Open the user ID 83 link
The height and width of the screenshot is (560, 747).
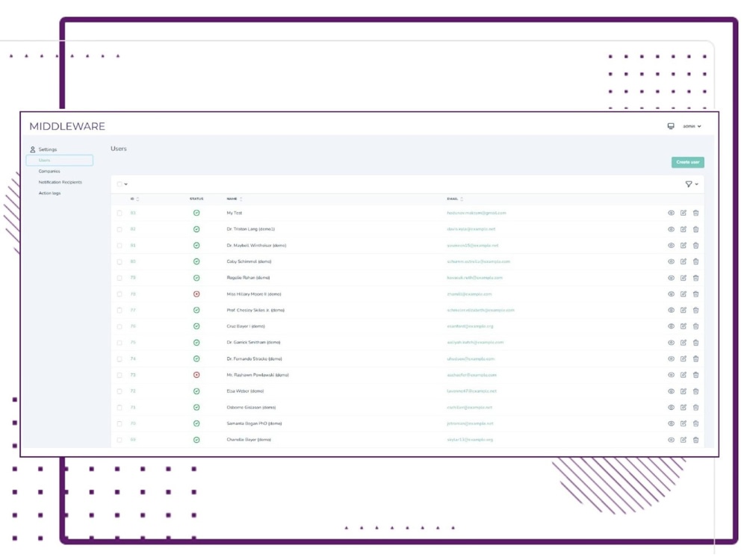click(x=133, y=213)
